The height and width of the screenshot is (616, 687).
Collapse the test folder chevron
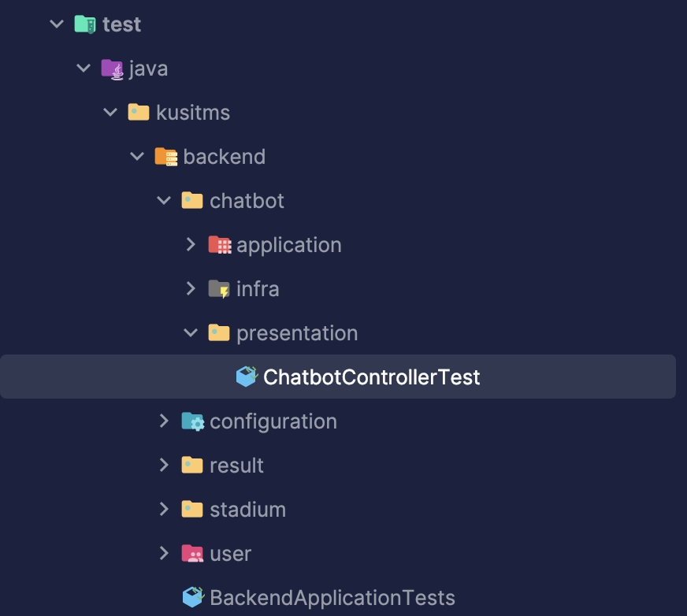[x=57, y=24]
